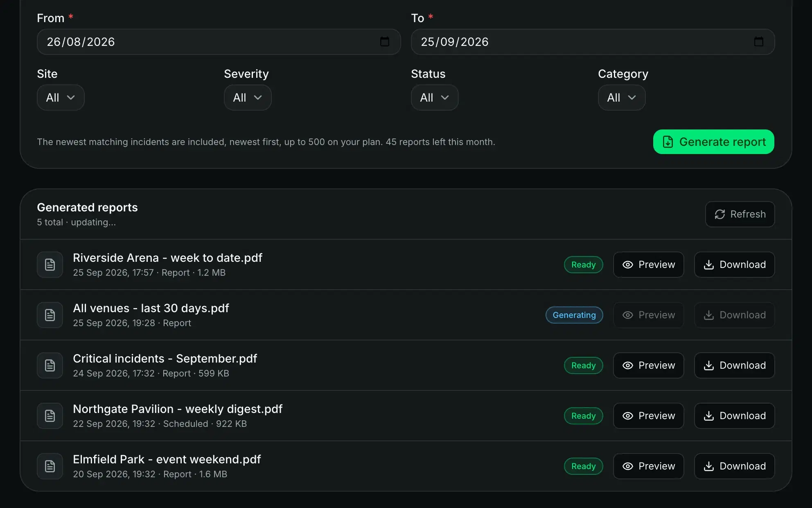
Task: Expand the Status filter dropdown
Action: (x=435, y=98)
